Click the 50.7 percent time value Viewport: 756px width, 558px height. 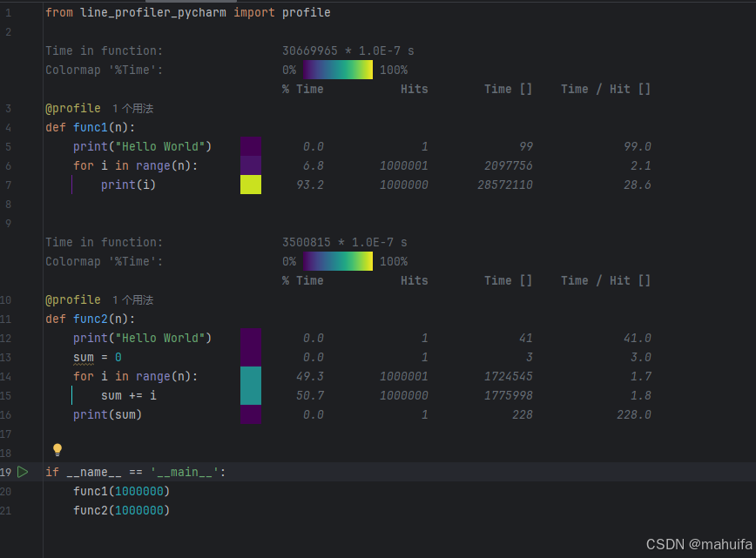coord(310,395)
